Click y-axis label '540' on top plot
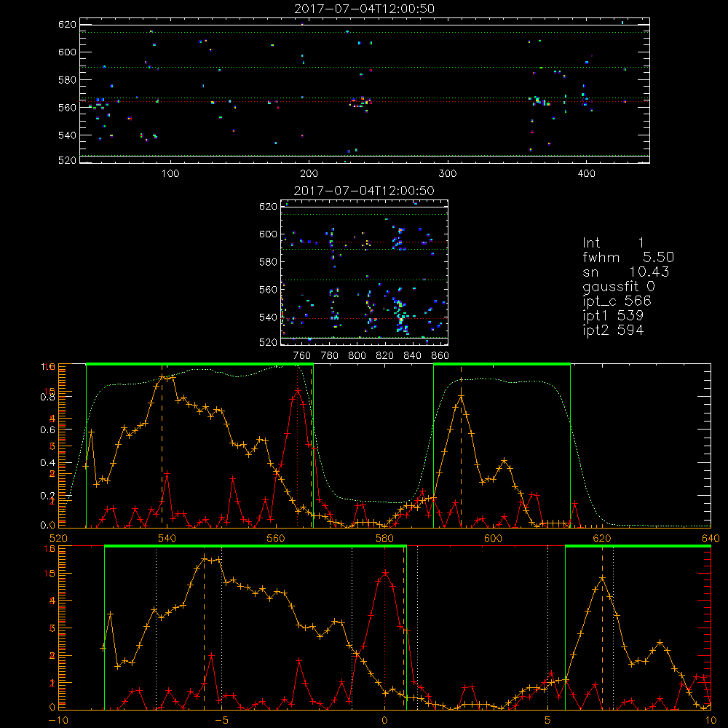Screen dimensions: 728x728 67,135
